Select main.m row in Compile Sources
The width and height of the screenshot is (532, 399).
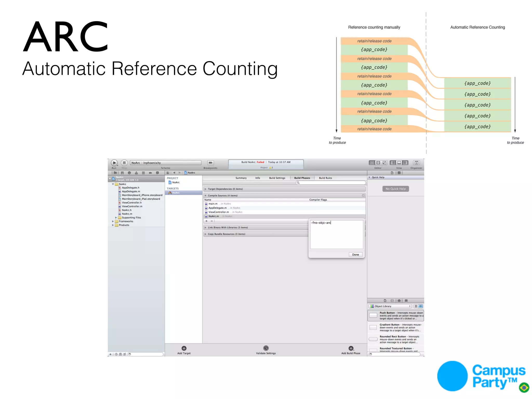[284, 204]
